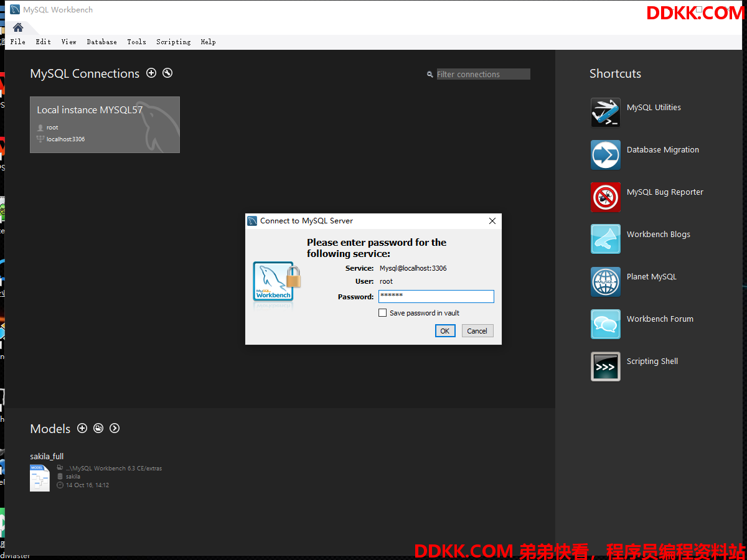This screenshot has height=560, width=747.
Task: Click Cancel in Connect to MySQL Server dialog
Action: [477, 331]
